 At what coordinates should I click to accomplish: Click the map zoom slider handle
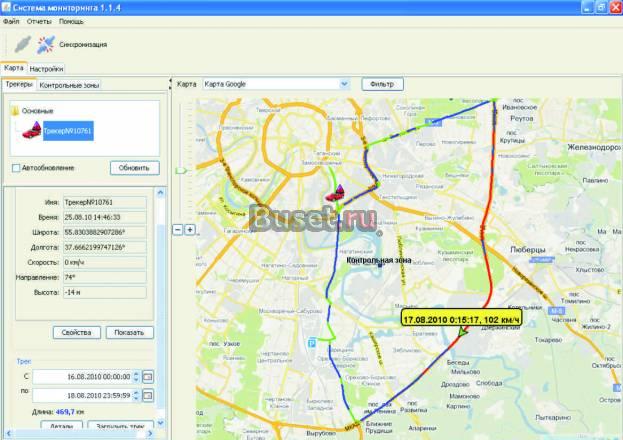181,171
